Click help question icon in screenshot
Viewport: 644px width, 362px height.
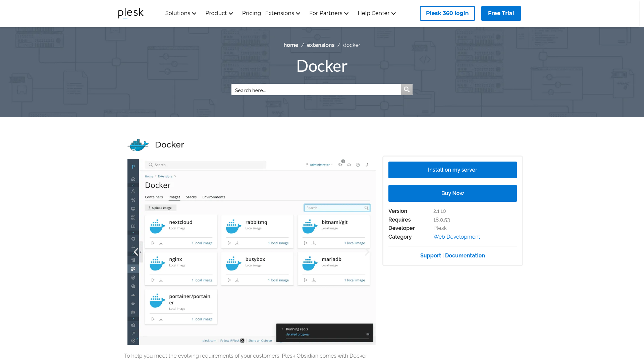pyautogui.click(x=358, y=165)
